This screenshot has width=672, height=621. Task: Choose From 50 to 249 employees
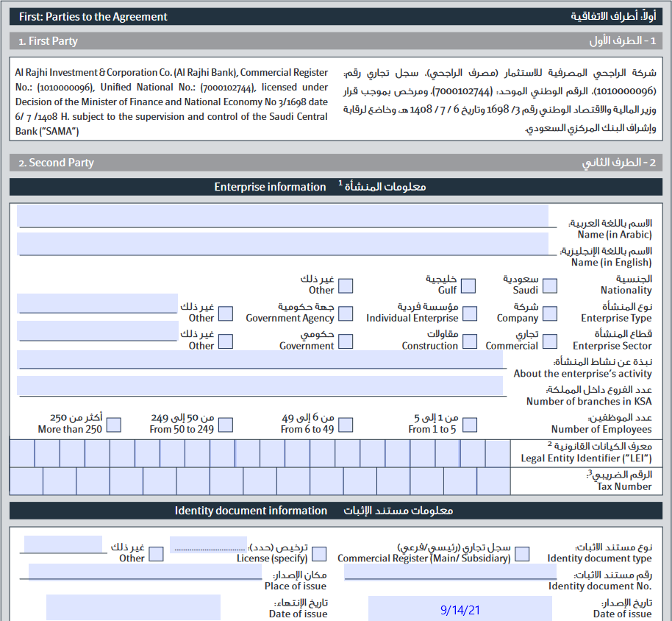click(226, 425)
